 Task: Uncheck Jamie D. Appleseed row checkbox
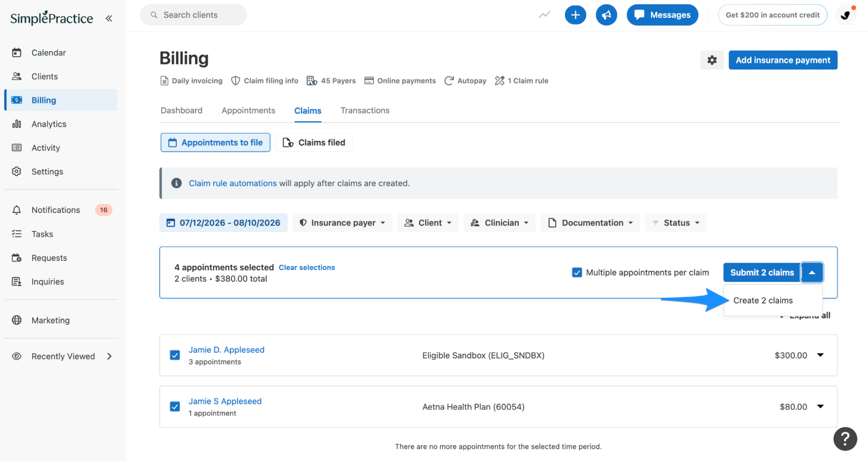coord(175,355)
